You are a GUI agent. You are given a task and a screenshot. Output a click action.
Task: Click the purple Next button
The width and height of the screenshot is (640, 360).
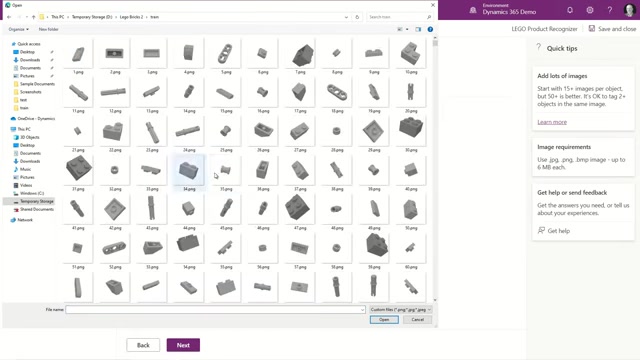183,345
